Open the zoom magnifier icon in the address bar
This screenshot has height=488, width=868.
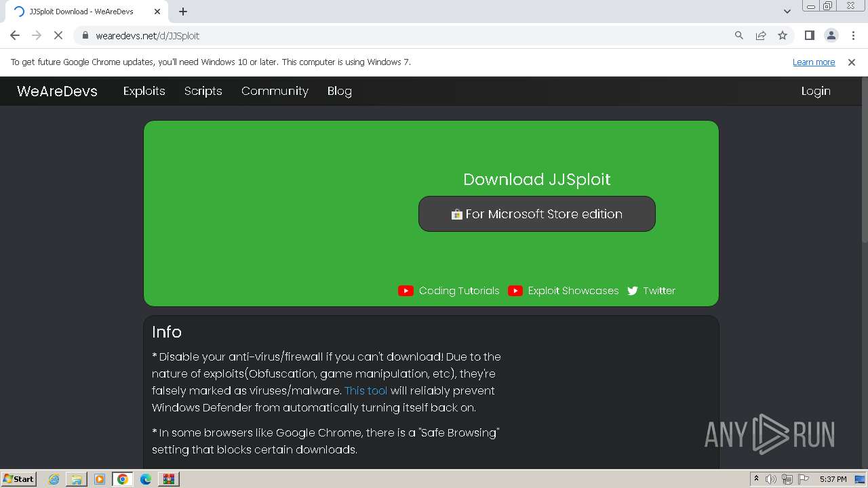[x=739, y=35]
